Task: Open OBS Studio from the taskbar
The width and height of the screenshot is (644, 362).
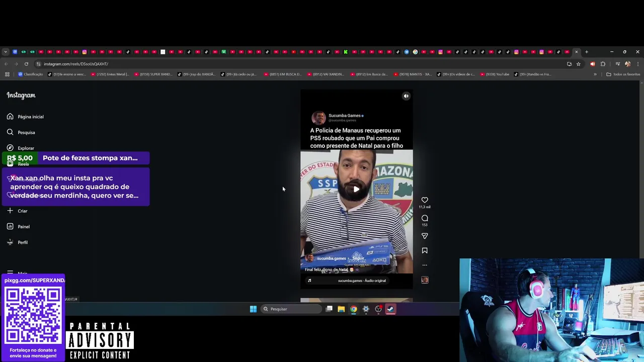Action: tap(378, 309)
